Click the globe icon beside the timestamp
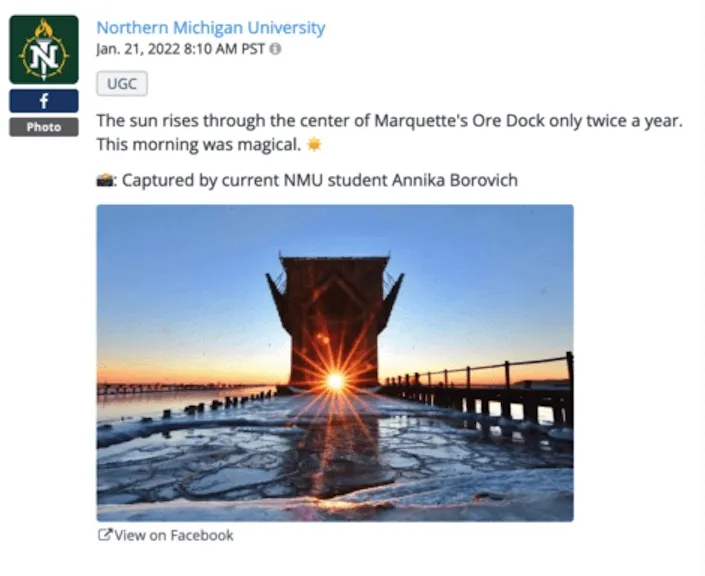Viewport: 705px width, 576px height. pyautogui.click(x=275, y=49)
